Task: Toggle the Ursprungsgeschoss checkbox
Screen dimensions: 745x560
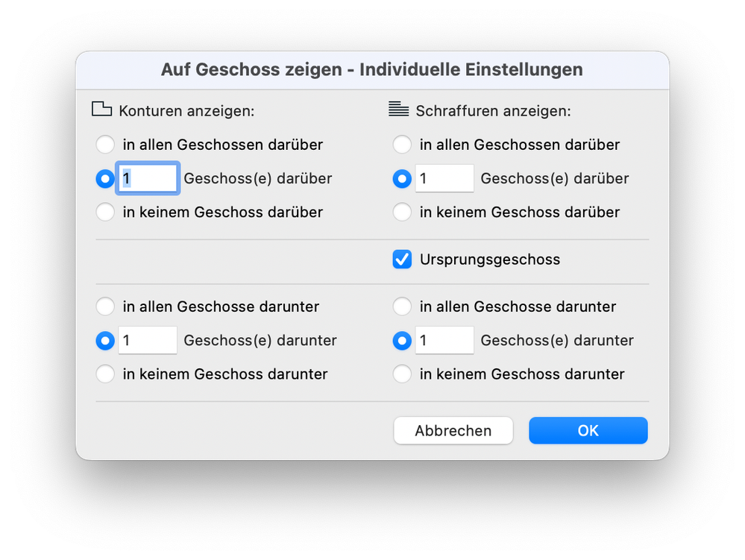Action: [x=402, y=259]
